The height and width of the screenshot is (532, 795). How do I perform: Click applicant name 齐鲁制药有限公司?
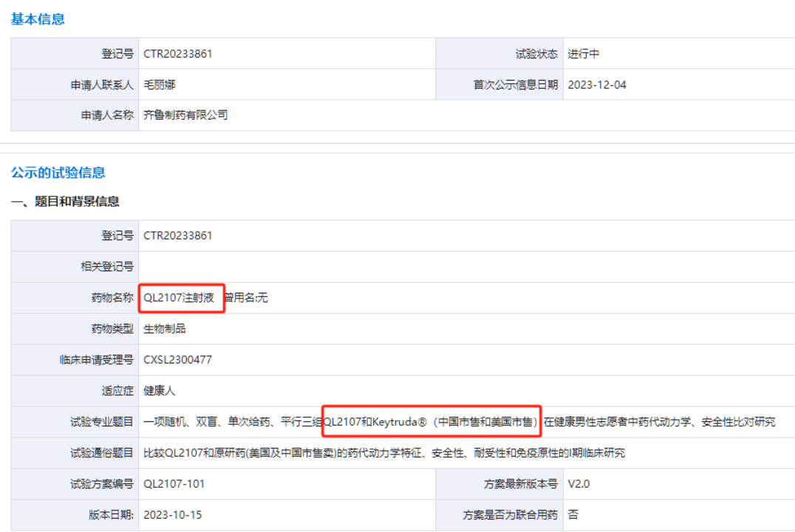[x=185, y=115]
